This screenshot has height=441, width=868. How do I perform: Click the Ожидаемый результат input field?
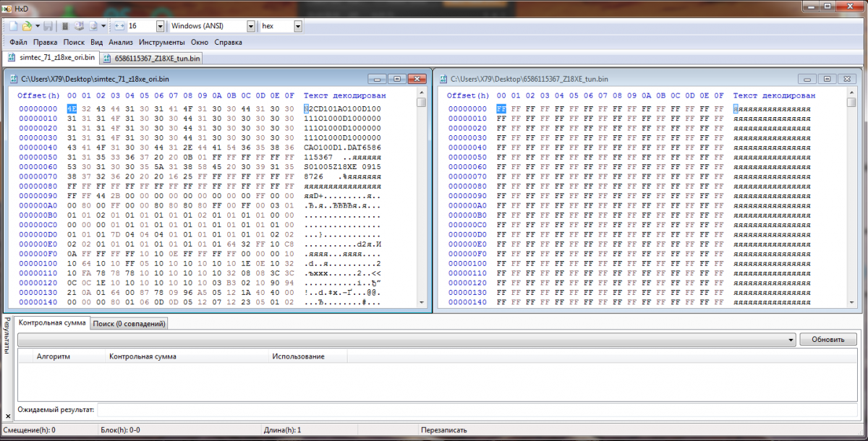point(476,410)
